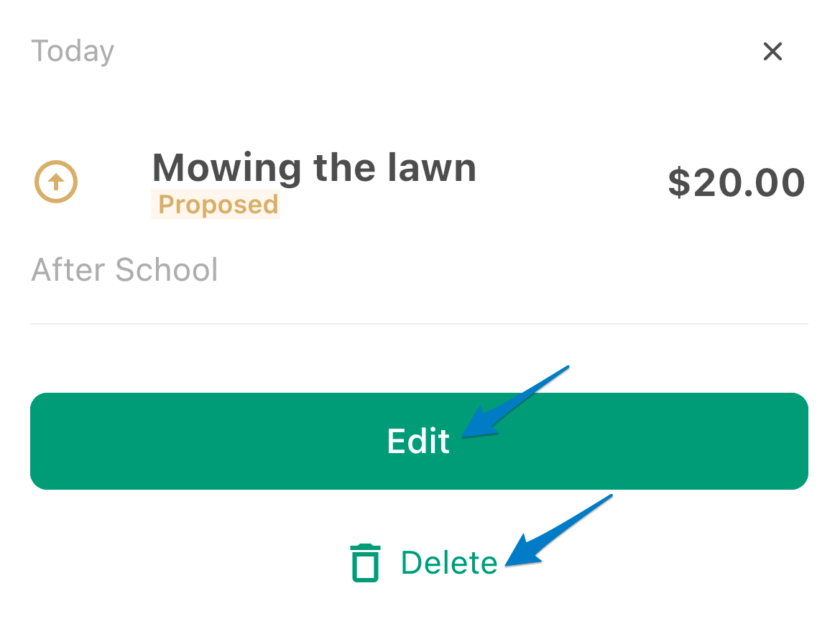840x629 pixels.
Task: Select the chore schedule text After School
Action: (124, 269)
